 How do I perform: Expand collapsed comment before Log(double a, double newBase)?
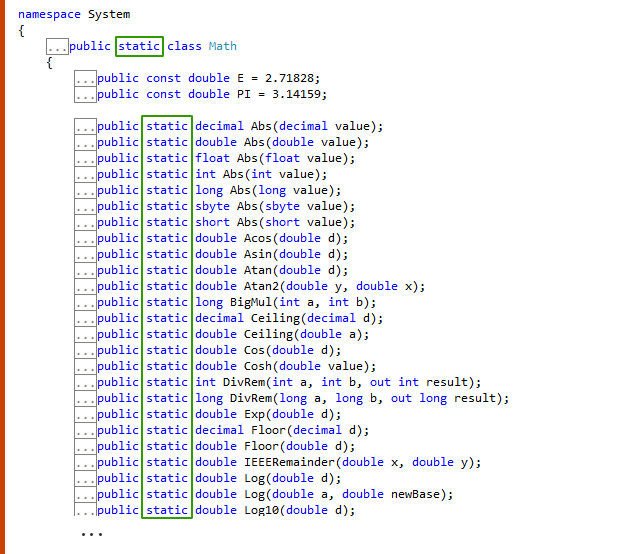click(85, 494)
